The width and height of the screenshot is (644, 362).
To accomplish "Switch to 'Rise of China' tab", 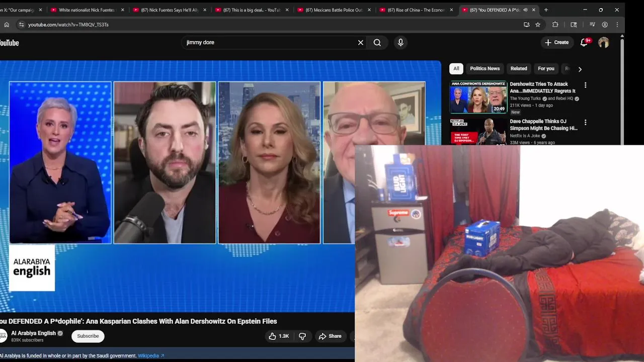I will [416, 10].
